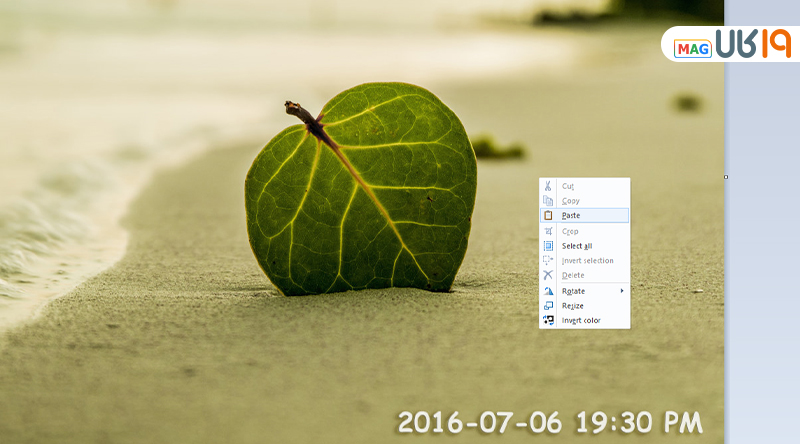This screenshot has width=800, height=444.
Task: Pick the Invert color text label
Action: coord(581,320)
